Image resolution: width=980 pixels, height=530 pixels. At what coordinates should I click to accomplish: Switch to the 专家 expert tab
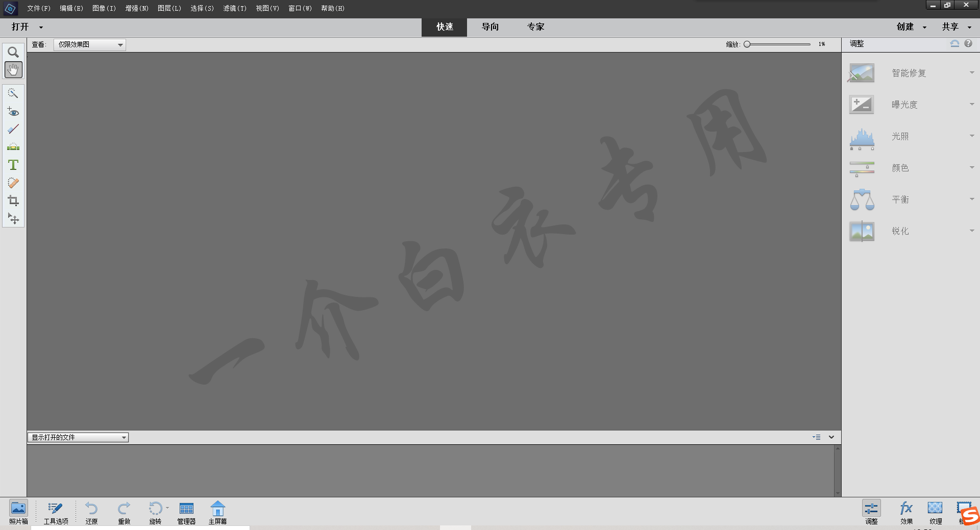pyautogui.click(x=535, y=27)
